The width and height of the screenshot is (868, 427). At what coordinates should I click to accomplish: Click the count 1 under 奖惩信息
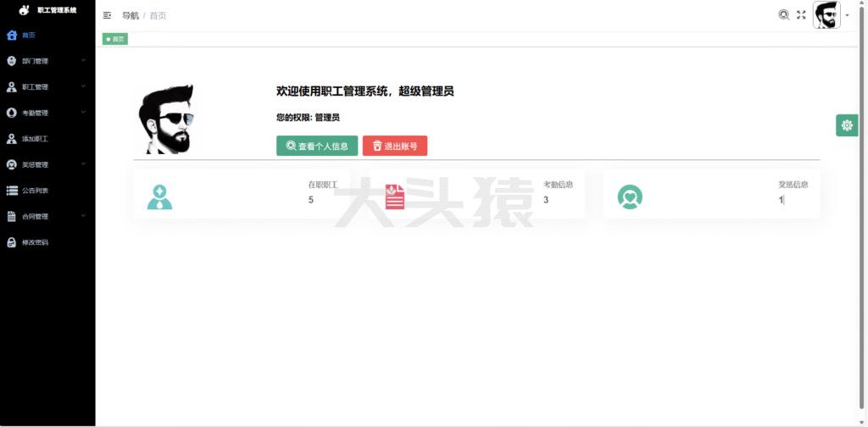tap(781, 200)
